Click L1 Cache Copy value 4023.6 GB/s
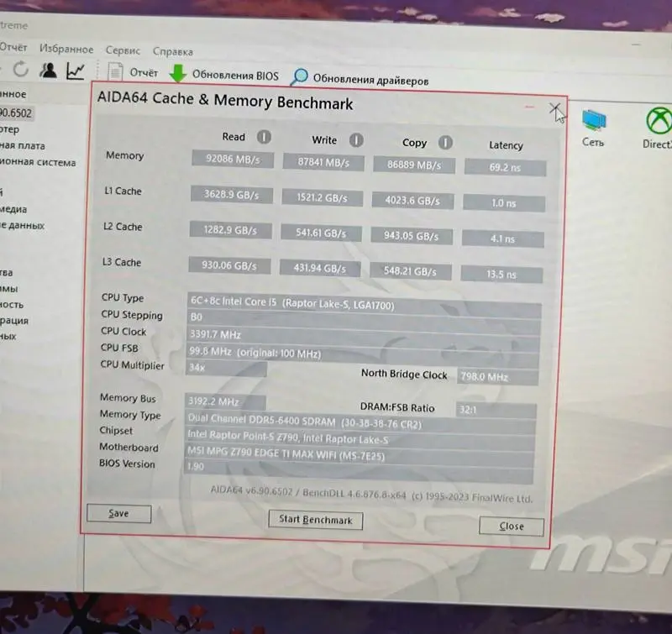Viewport: 672px width, 634px height. point(412,201)
